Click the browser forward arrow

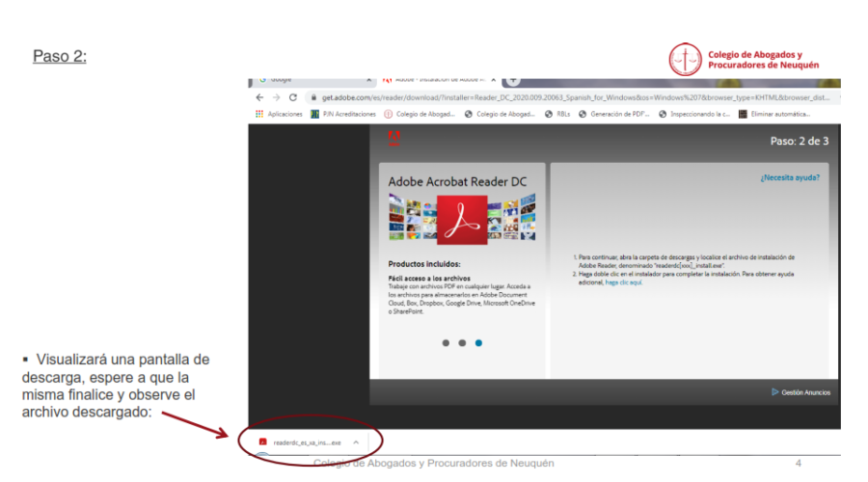tap(276, 97)
